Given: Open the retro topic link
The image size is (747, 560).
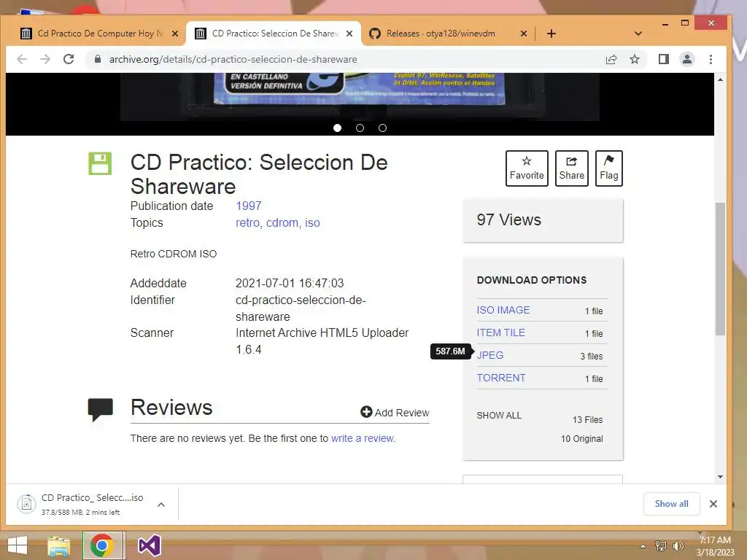Looking at the screenshot, I should click(x=248, y=223).
